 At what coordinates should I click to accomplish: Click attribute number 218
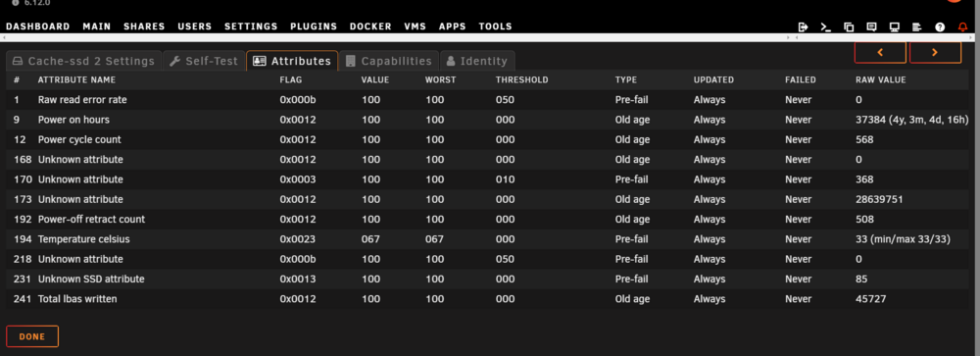coord(22,259)
